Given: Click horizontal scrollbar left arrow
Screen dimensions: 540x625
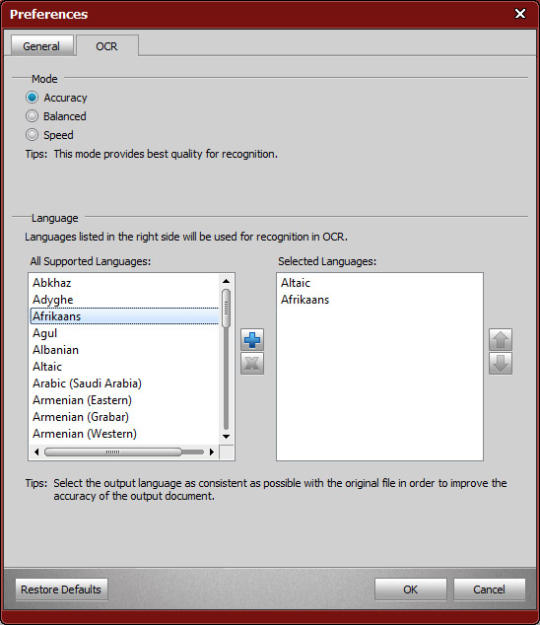Looking at the screenshot, I should (37, 452).
